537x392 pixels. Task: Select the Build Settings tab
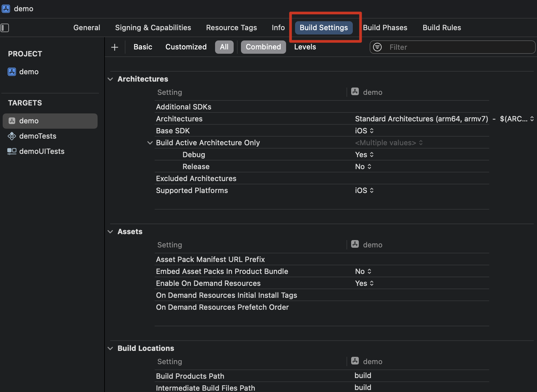324,28
